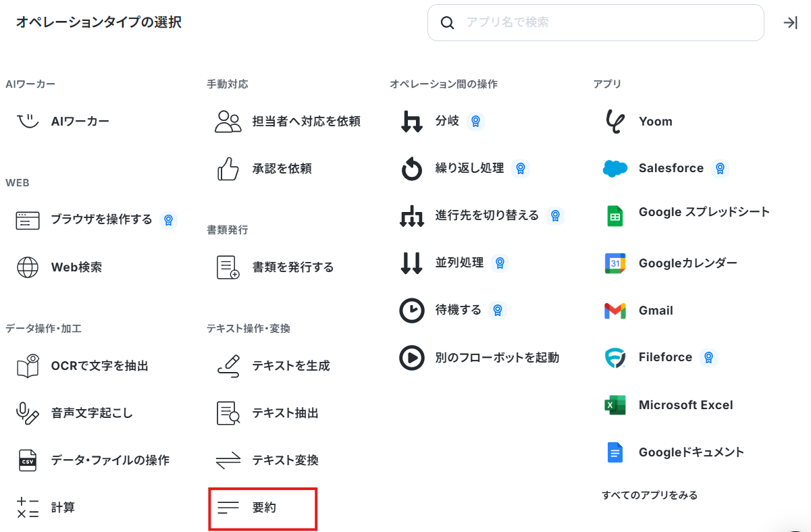Click the アプリ名で検索 search field
The height and width of the screenshot is (532, 811).
tap(596, 23)
